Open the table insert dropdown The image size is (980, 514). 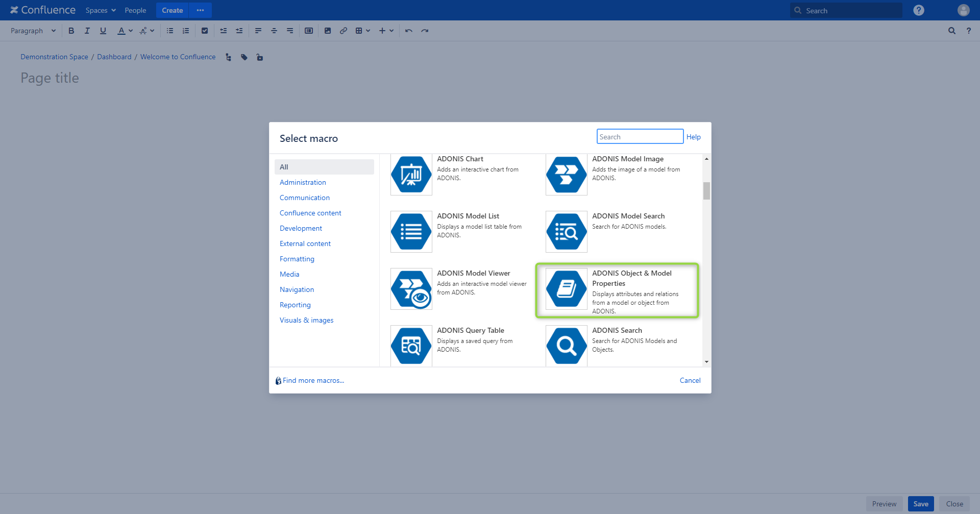pos(362,31)
